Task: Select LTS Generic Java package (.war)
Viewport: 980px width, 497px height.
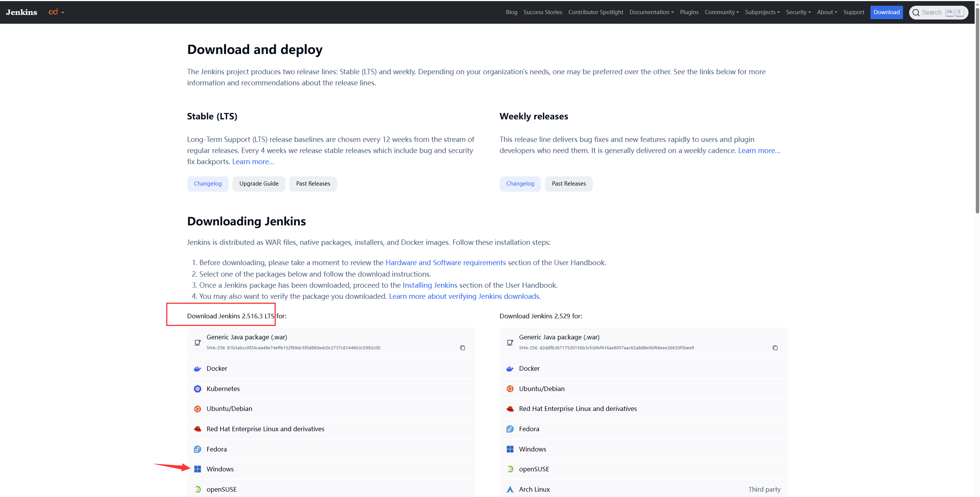Action: [331, 342]
